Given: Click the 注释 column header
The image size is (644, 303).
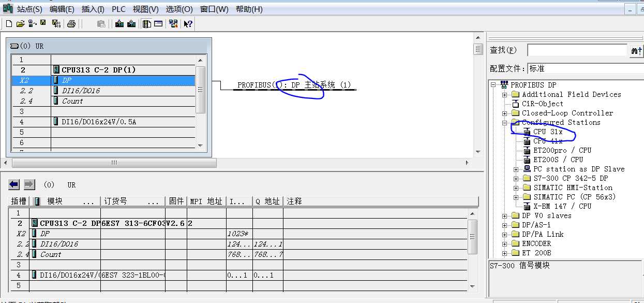Looking at the screenshot, I should coord(380,201).
